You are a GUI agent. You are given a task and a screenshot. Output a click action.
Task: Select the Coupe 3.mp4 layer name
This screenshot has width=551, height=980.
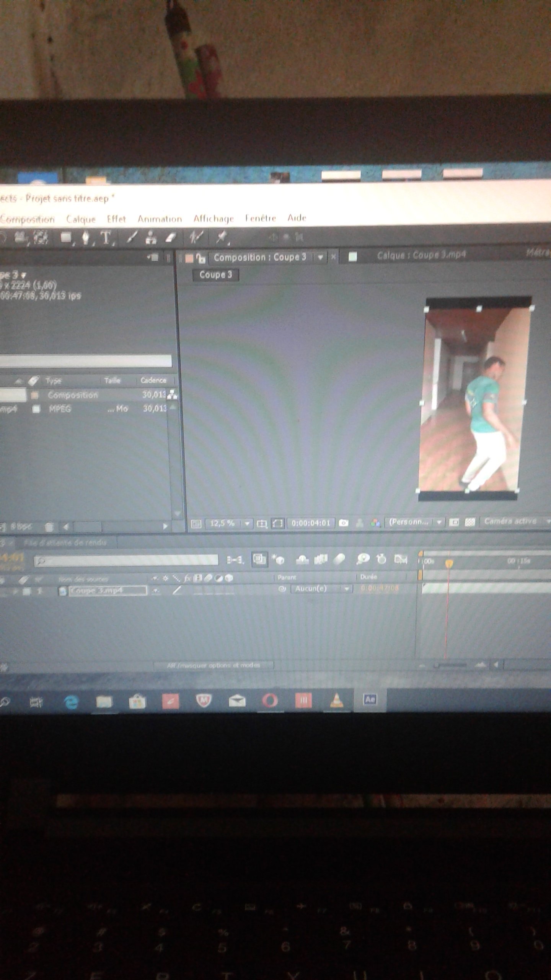coord(108,591)
